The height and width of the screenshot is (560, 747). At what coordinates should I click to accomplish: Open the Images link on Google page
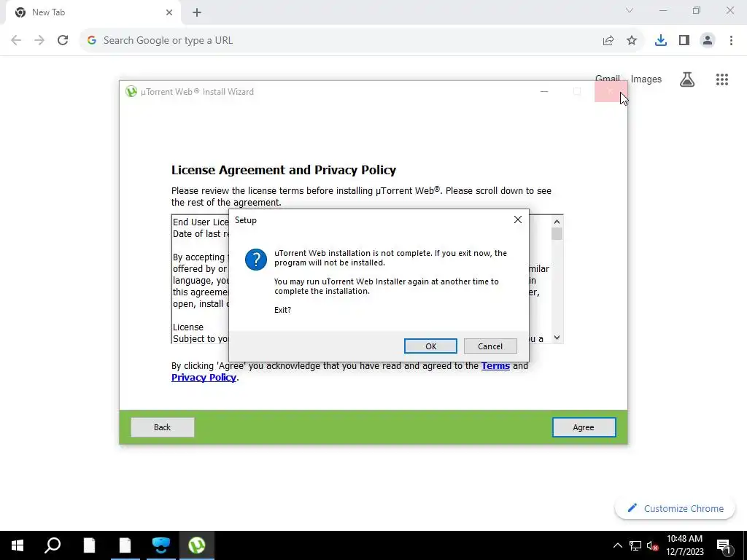(646, 79)
